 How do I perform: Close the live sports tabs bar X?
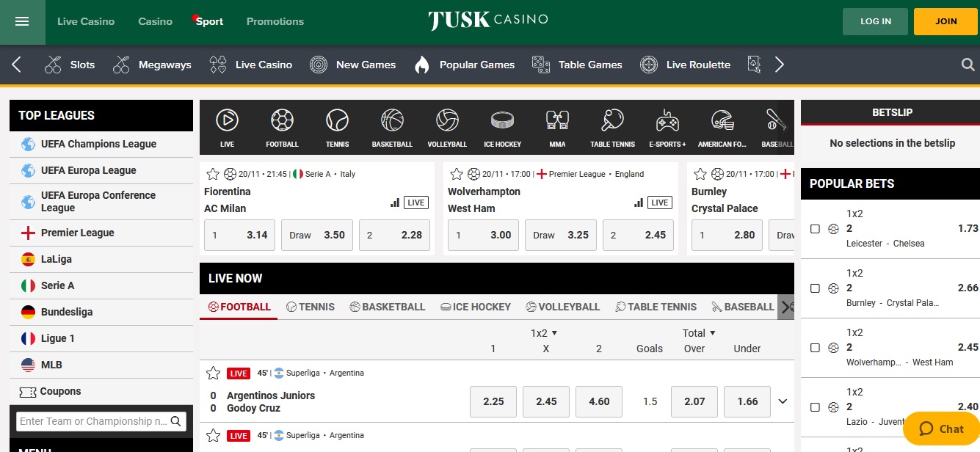tap(786, 307)
